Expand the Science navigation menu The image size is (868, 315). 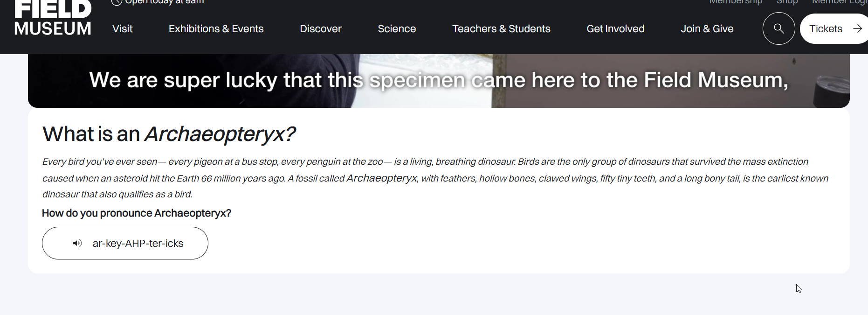397,29
